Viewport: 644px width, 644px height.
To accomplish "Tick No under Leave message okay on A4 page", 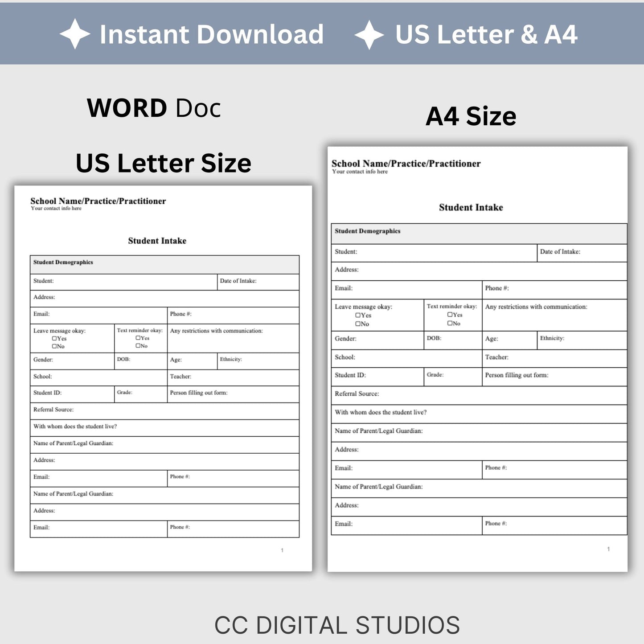I will (x=358, y=324).
